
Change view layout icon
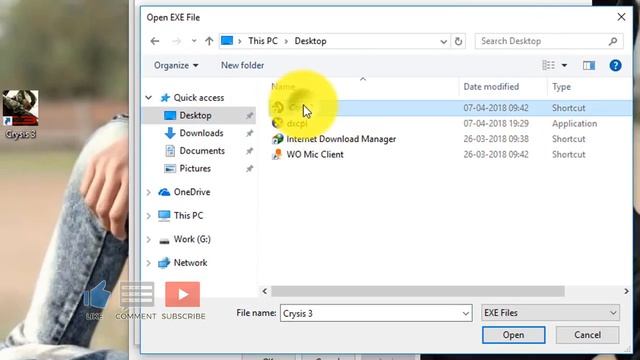pyautogui.click(x=548, y=65)
